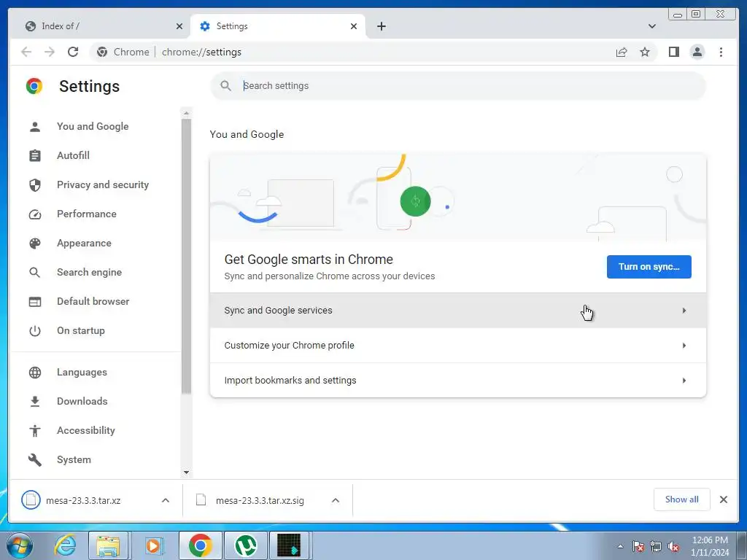Open Sync and Google services row
This screenshot has height=560, width=747.
click(458, 311)
